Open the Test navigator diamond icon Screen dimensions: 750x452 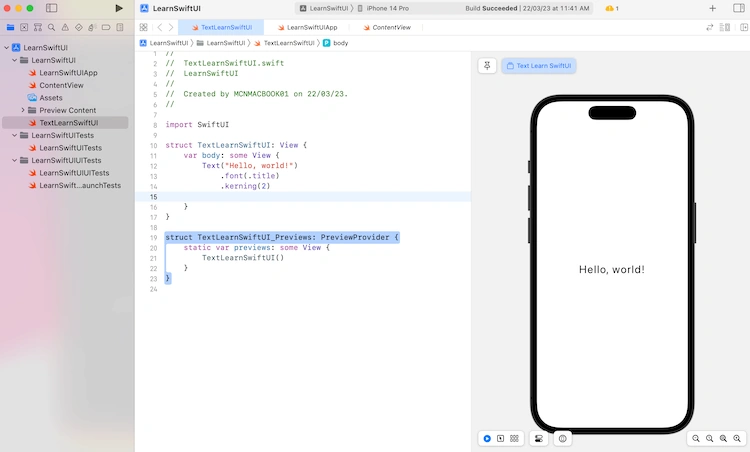point(78,27)
